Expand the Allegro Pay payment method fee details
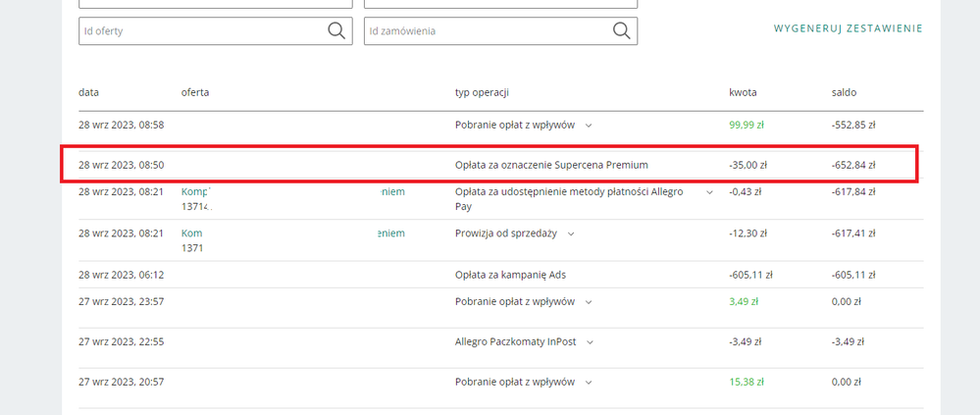The image size is (980, 415). tap(709, 192)
